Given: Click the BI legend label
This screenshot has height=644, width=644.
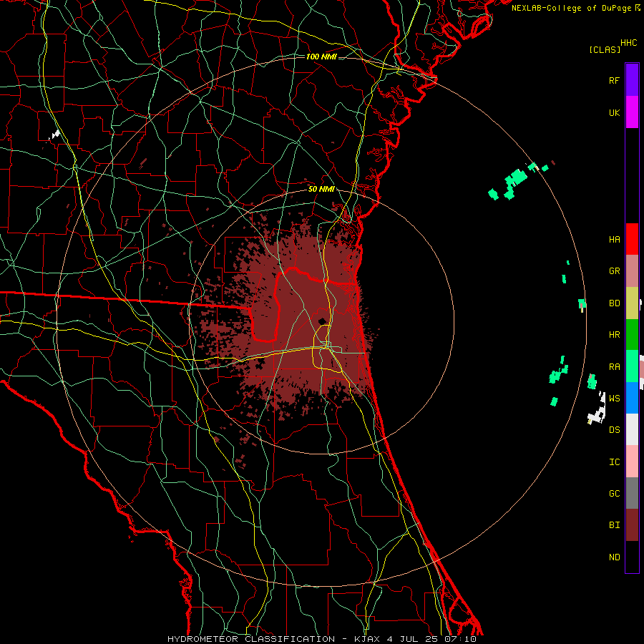Looking at the screenshot, I should coord(614,525).
